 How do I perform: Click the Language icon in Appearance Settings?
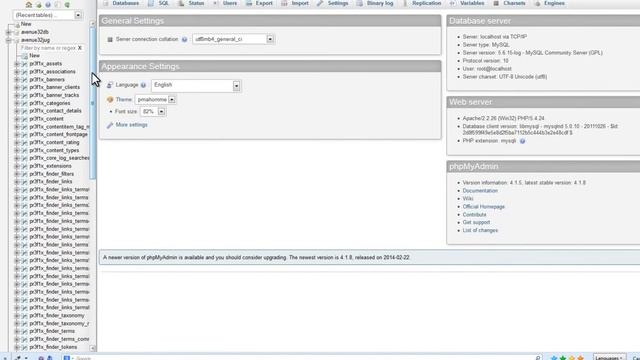coord(110,85)
